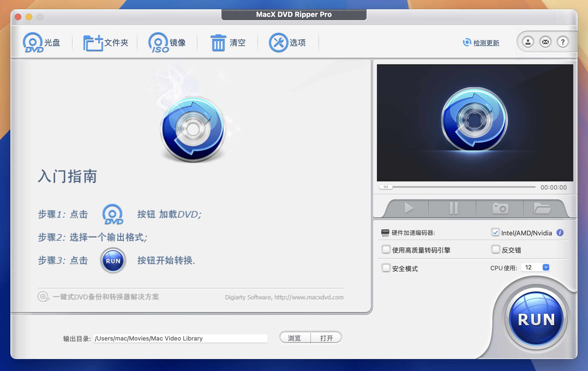Open 选项 settings wrench icon
This screenshot has width=588, height=371.
[x=287, y=42]
